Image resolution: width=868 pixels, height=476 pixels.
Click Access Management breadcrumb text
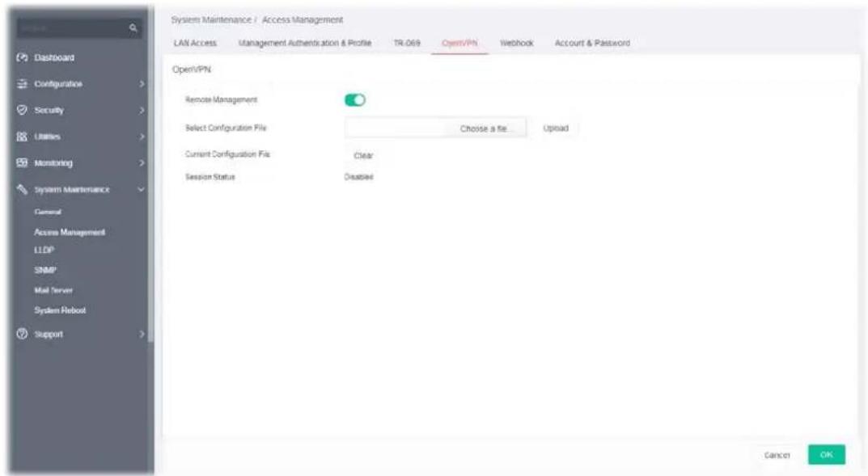click(x=303, y=19)
